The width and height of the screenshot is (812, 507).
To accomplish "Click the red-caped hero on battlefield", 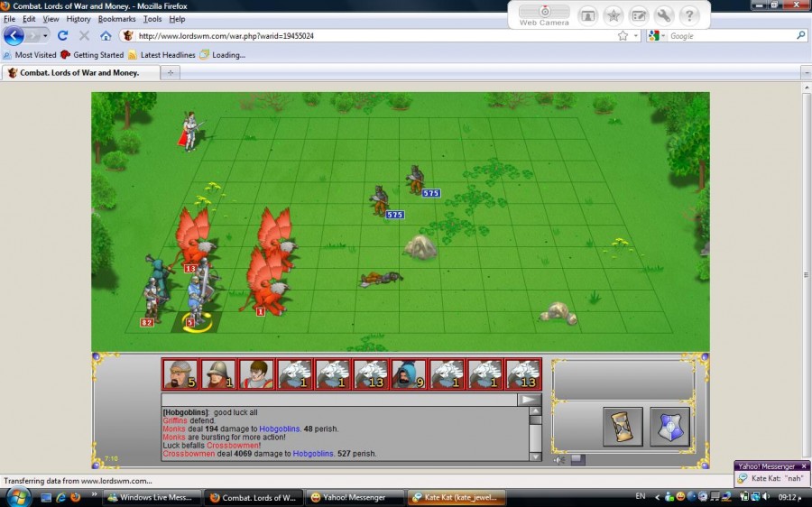I will coord(190,131).
